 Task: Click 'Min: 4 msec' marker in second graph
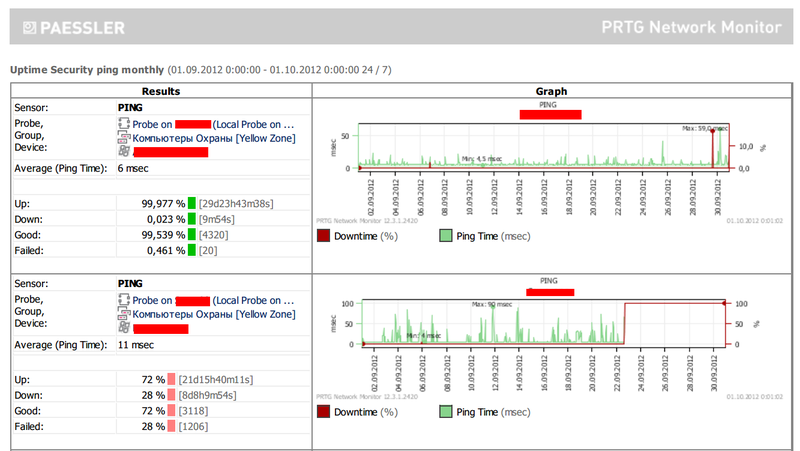coord(423,336)
